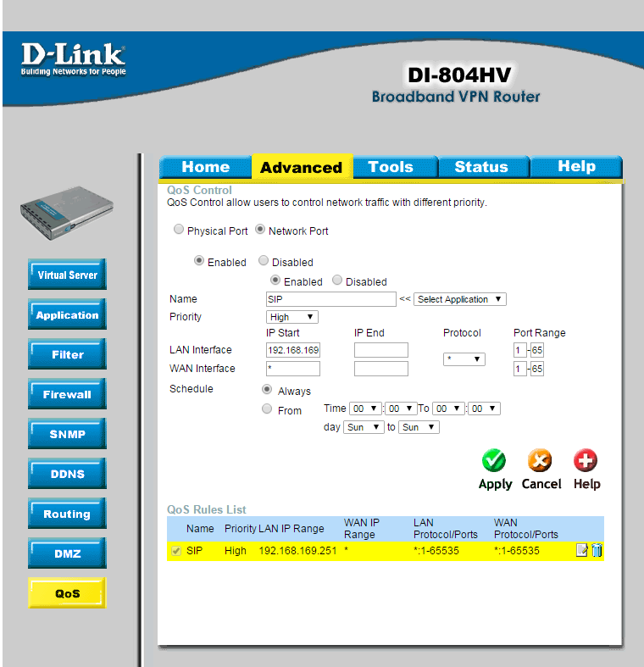Click the orange Cancel X icon
The width and height of the screenshot is (644, 667).
pos(540,460)
